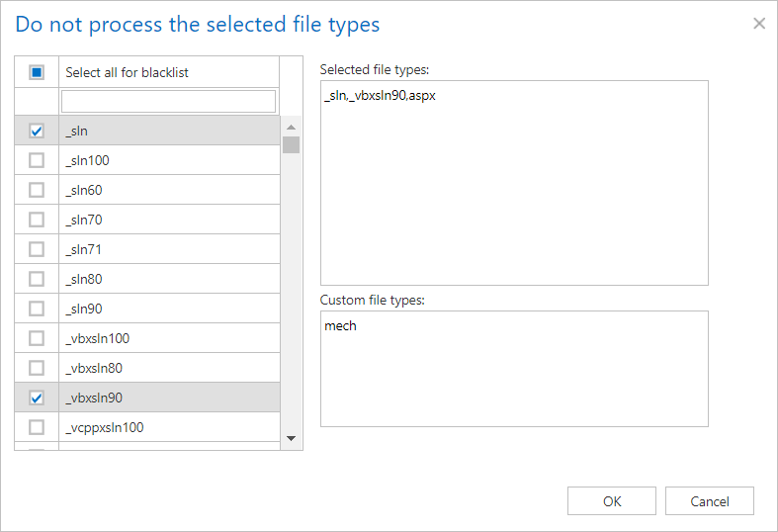Check the _vbxsln100 checkbox

[x=37, y=338]
